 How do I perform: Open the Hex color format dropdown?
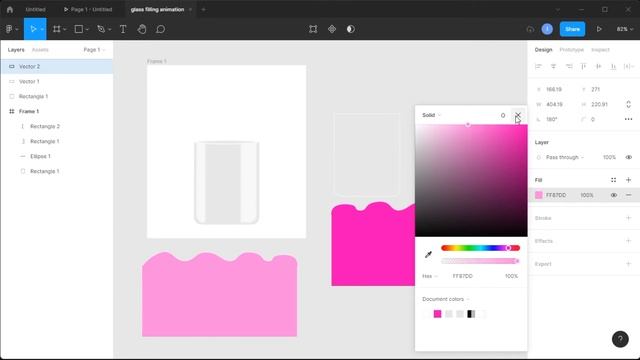point(429,276)
